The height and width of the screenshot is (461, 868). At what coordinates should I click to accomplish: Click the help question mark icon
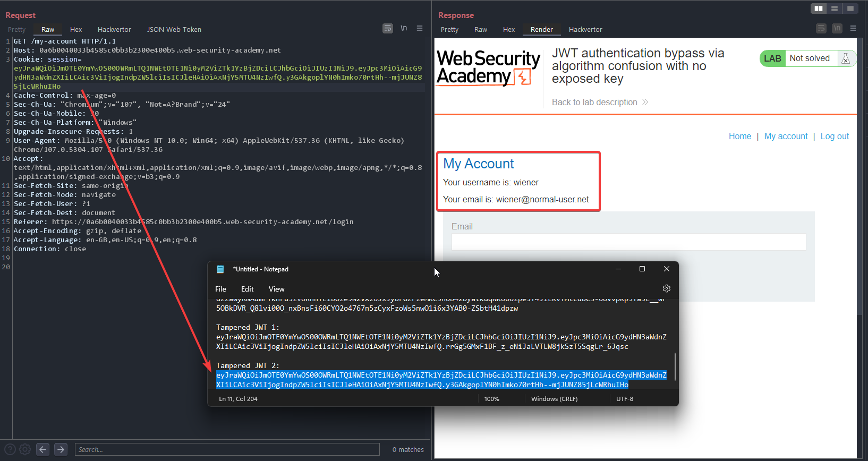(10, 449)
